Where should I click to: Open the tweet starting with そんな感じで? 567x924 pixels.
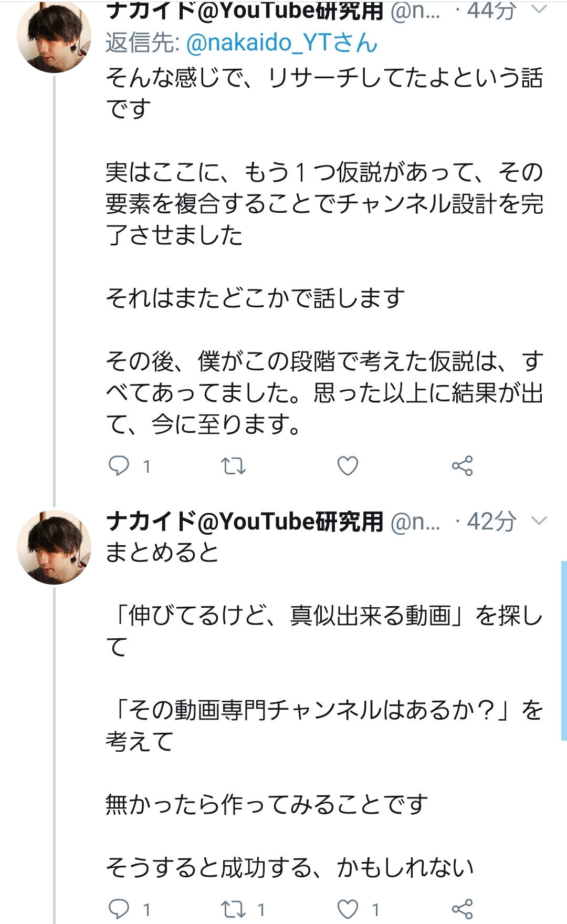pyautogui.click(x=315, y=236)
